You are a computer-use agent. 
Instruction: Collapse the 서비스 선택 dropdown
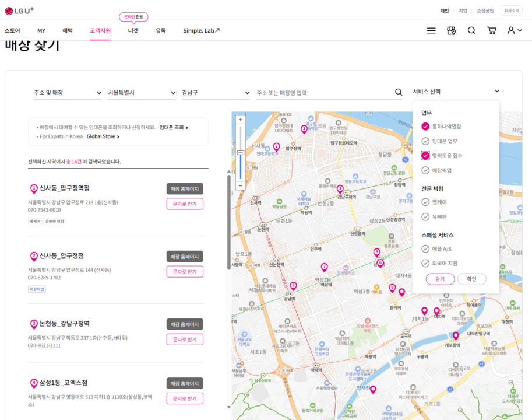(456, 92)
